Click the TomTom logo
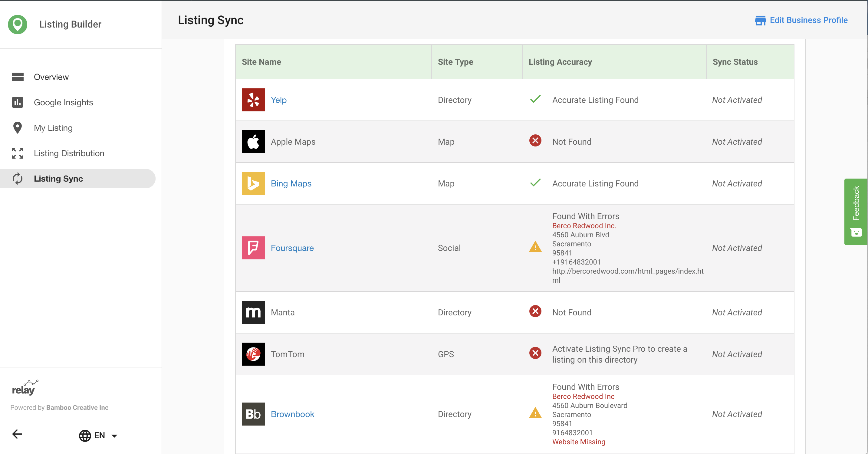868x454 pixels. tap(253, 354)
